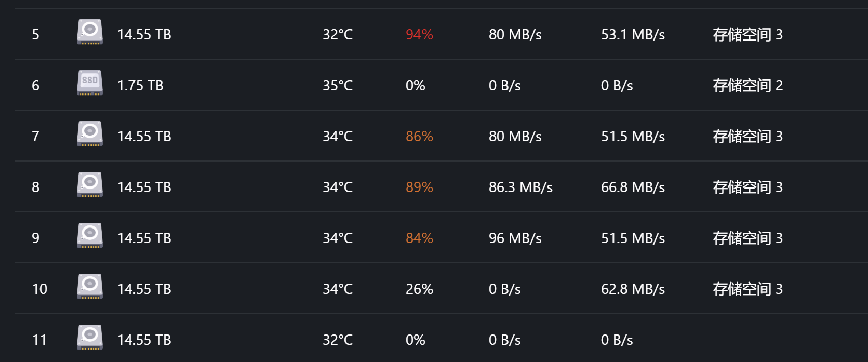The height and width of the screenshot is (362, 868).
Task: Open the 存储空间 3 label in disk 5 row
Action: tap(747, 35)
